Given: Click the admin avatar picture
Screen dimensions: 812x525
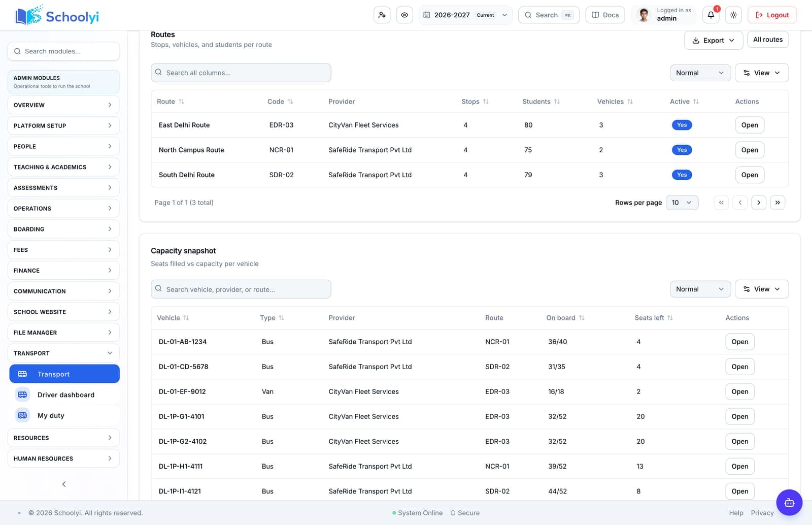Looking at the screenshot, I should click(644, 15).
